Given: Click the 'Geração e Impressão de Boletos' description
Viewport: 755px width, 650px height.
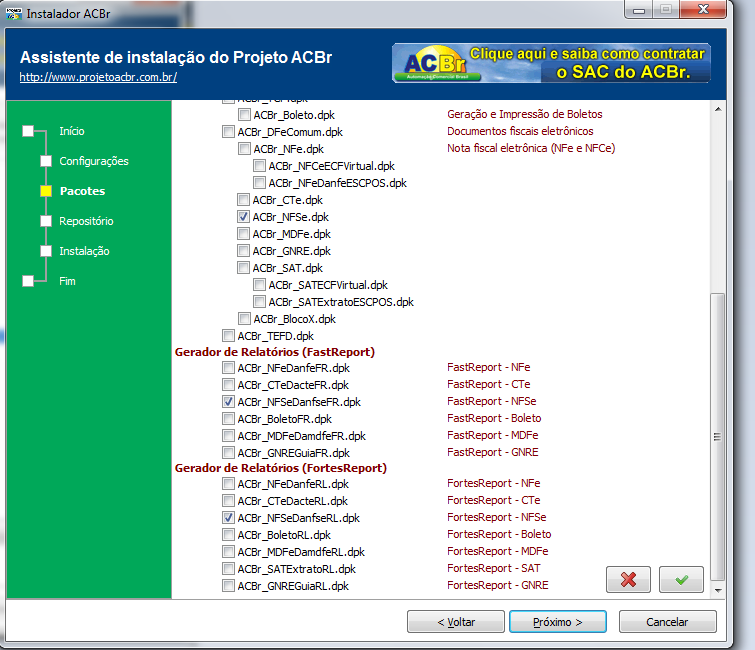Looking at the screenshot, I should coord(525,114).
